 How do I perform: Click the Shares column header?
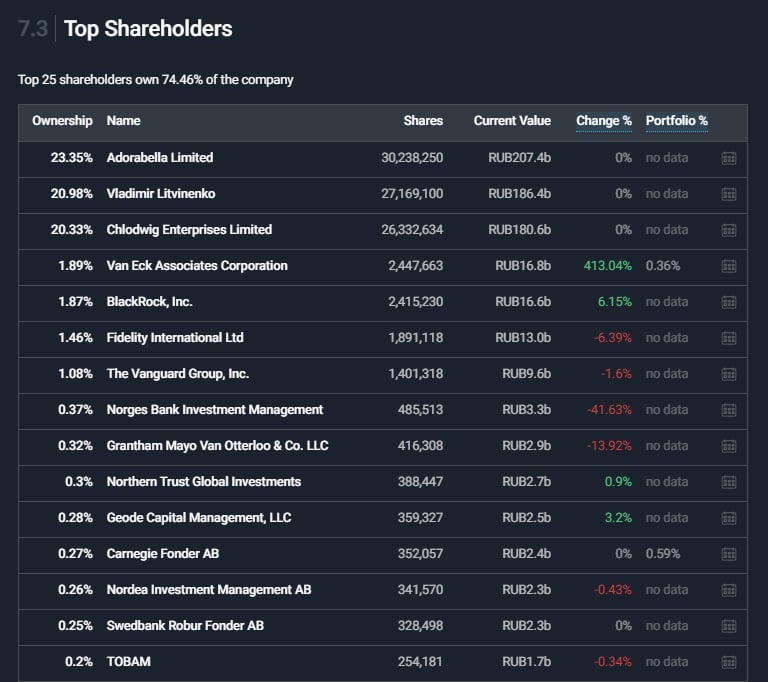(x=423, y=121)
